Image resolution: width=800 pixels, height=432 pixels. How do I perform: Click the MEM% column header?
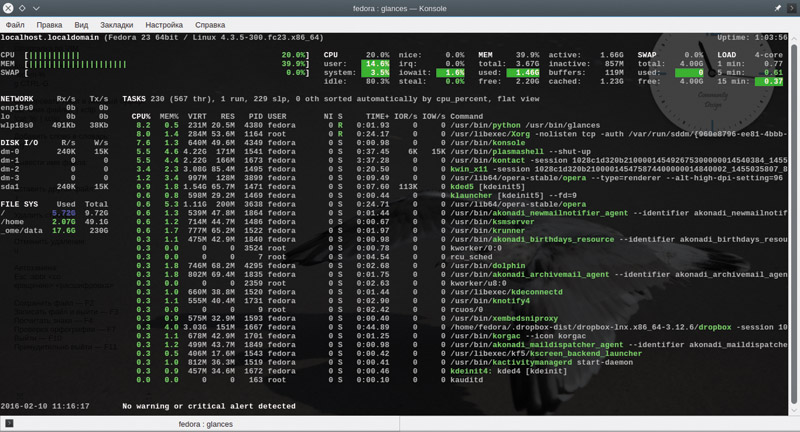coord(169,116)
